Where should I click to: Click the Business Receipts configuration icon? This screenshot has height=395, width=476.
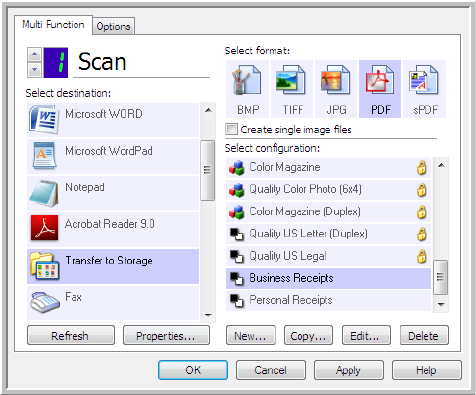tap(237, 278)
